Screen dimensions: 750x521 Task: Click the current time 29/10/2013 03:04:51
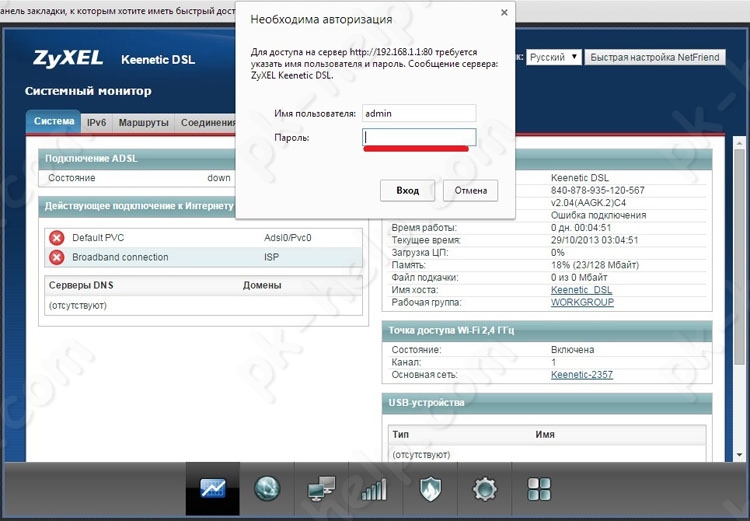click(x=595, y=240)
